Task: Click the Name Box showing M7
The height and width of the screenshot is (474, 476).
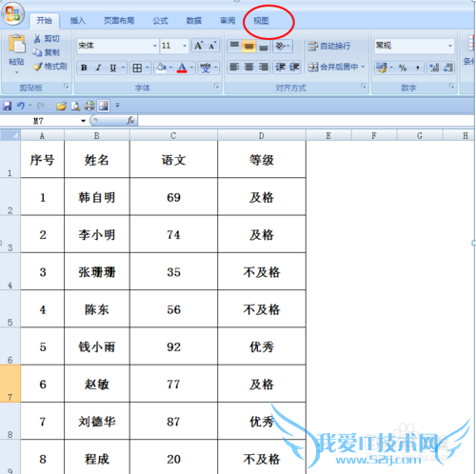Action: coord(39,121)
